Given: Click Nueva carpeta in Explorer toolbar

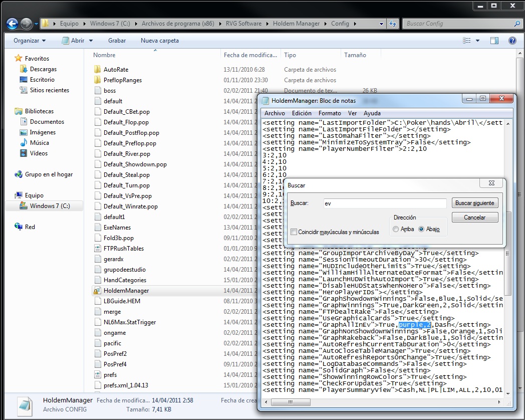Looking at the screenshot, I should point(160,41).
